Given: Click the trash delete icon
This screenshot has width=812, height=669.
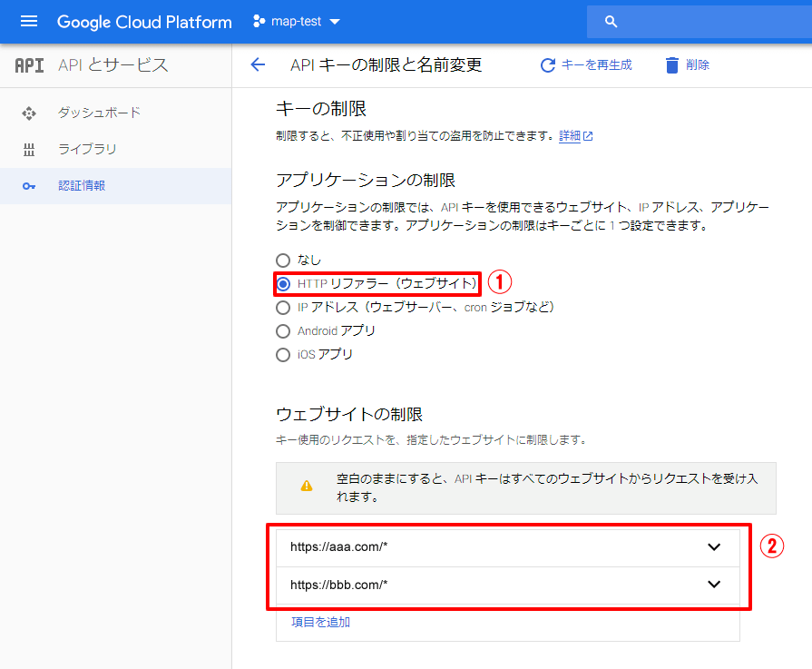Looking at the screenshot, I should click(x=671, y=64).
